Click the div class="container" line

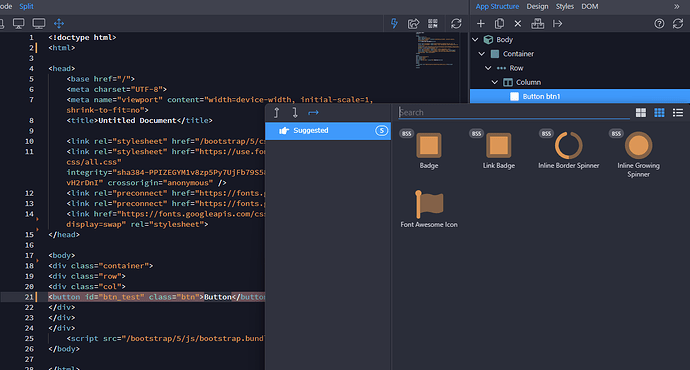tap(101, 266)
